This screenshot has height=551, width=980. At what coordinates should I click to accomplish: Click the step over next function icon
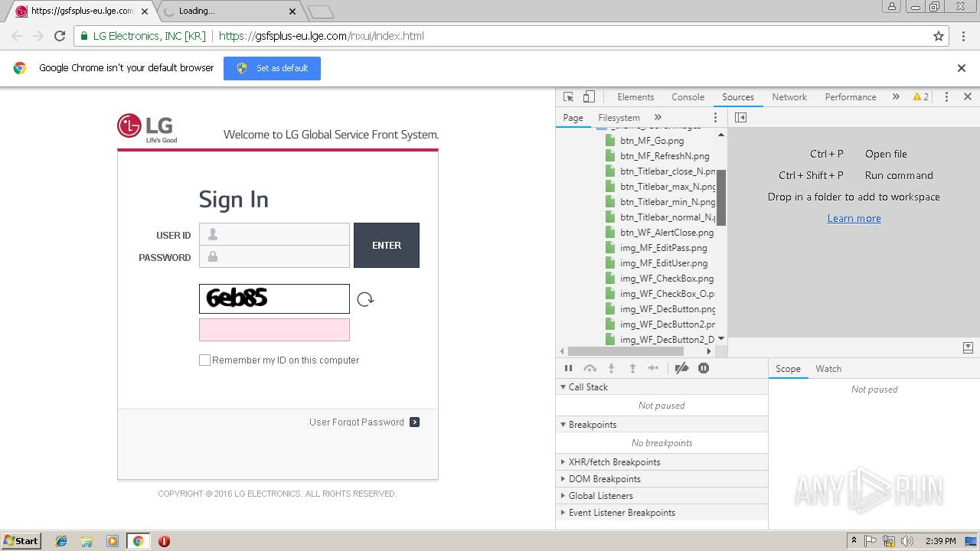(590, 368)
